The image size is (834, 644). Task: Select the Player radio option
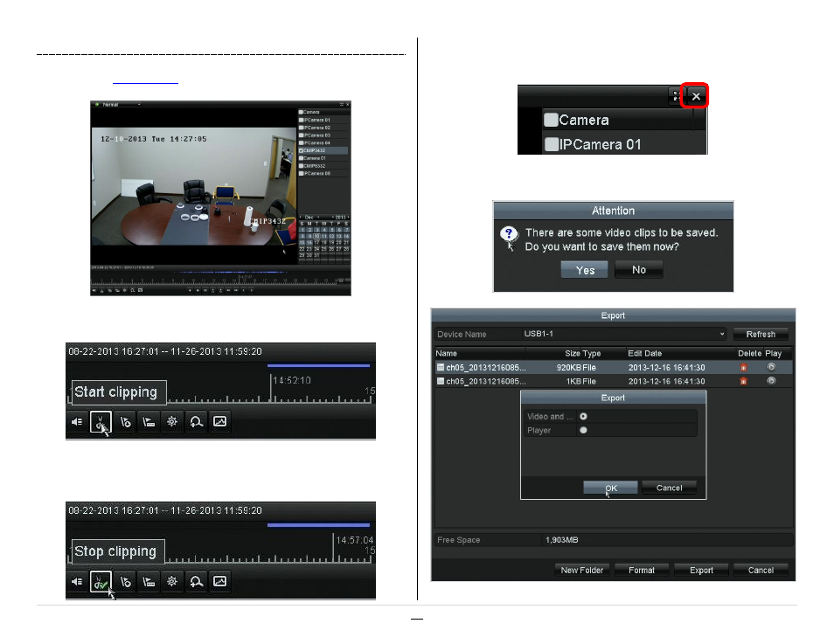point(583,430)
